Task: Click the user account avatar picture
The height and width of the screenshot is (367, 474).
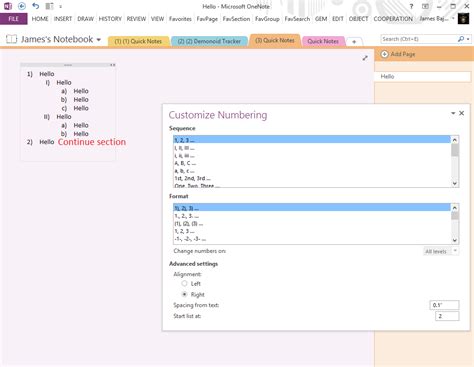Action: coord(463,19)
